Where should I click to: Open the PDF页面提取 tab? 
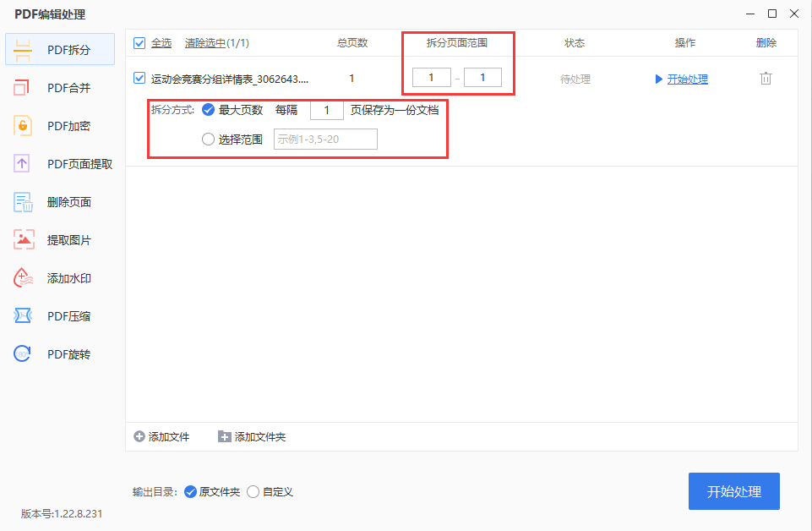point(60,164)
